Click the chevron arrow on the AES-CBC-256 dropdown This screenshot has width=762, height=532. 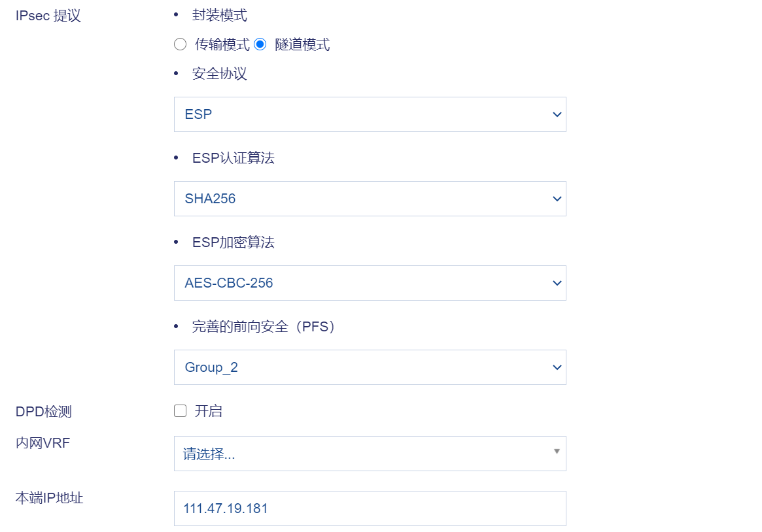click(557, 283)
